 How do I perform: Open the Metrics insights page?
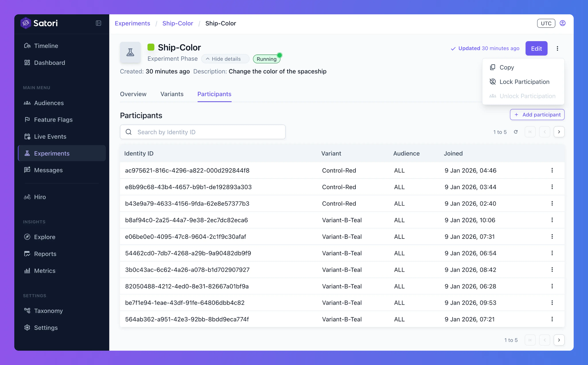[x=45, y=271]
